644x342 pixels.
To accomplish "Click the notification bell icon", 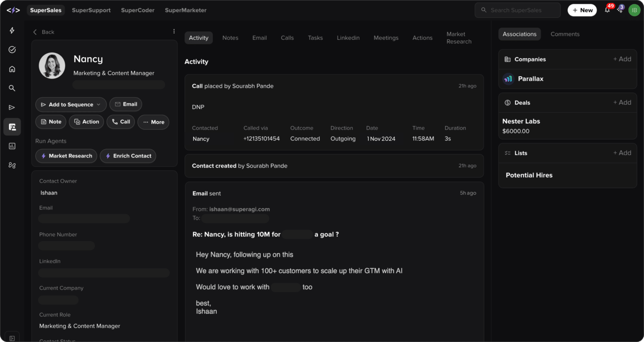I will (x=607, y=10).
